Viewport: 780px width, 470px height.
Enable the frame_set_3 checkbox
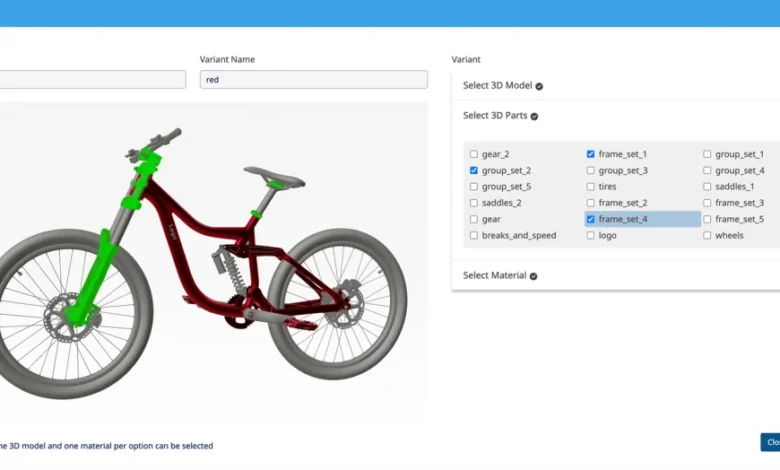coord(707,203)
